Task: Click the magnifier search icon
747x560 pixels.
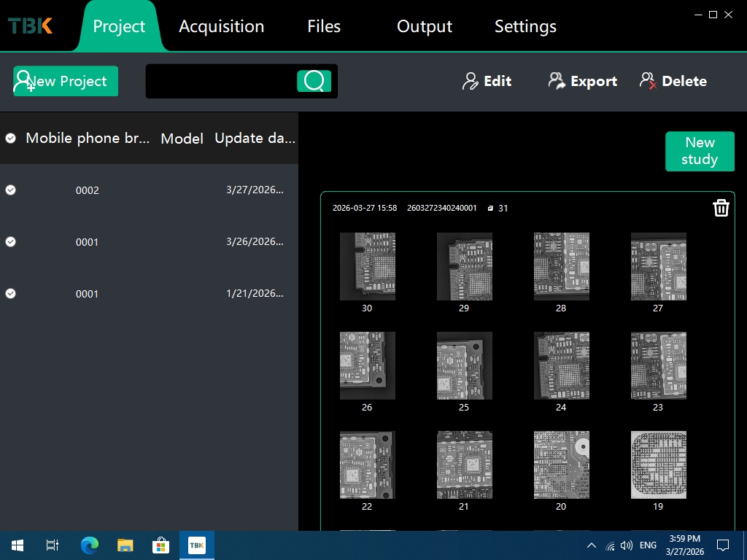Action: 314,81
